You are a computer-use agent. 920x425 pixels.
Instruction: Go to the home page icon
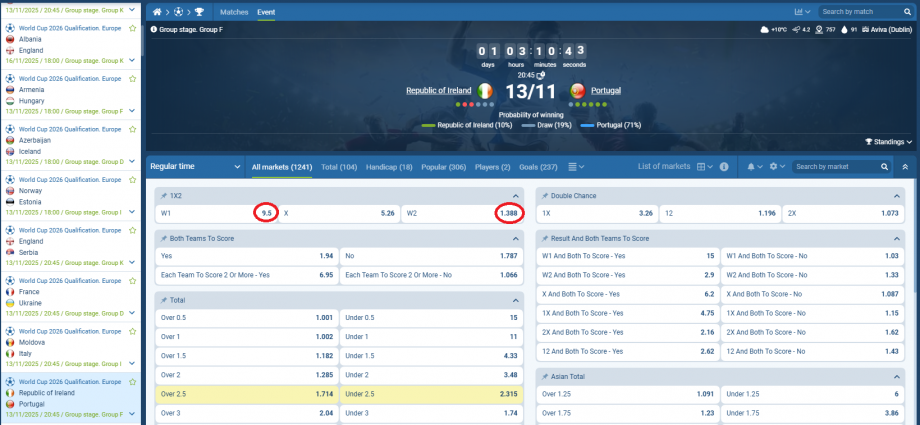click(x=157, y=12)
